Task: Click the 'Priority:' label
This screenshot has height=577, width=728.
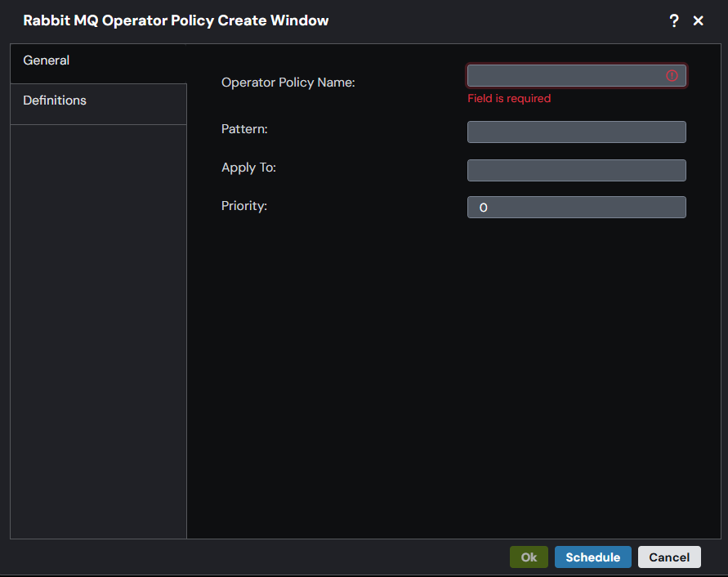Action: pos(244,205)
